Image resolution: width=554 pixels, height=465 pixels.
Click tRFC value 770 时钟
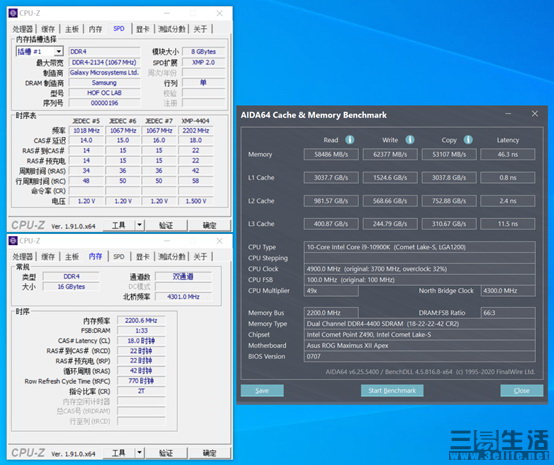pos(141,381)
